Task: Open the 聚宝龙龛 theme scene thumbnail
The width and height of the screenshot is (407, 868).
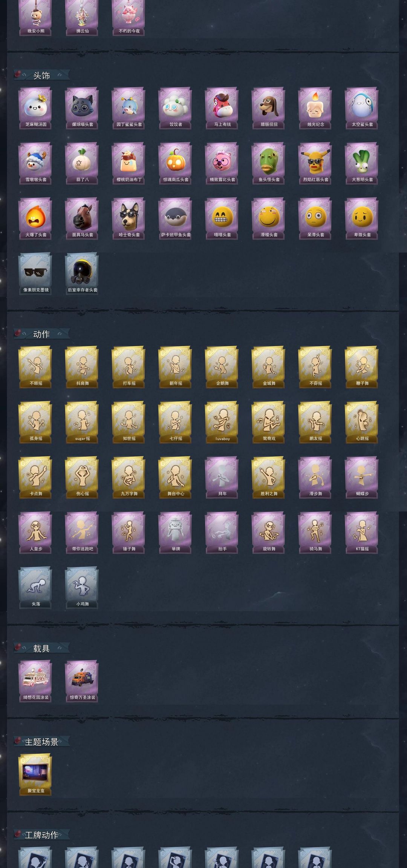Action: 35,774
